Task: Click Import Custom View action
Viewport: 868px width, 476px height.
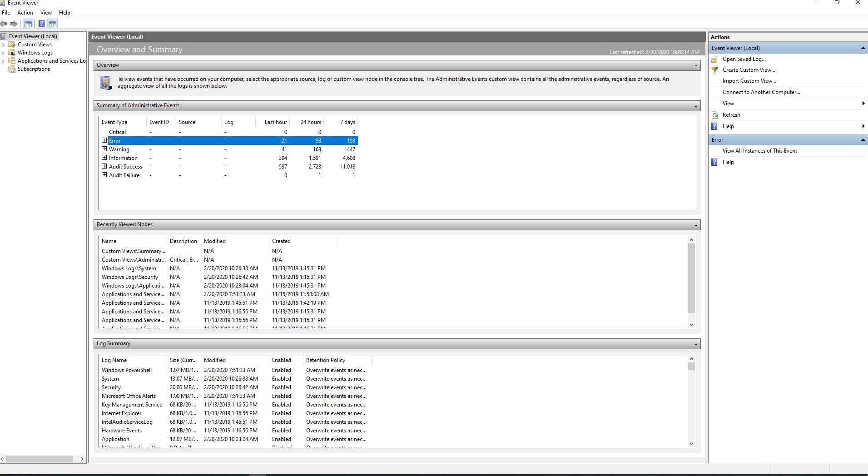Action: (749, 81)
